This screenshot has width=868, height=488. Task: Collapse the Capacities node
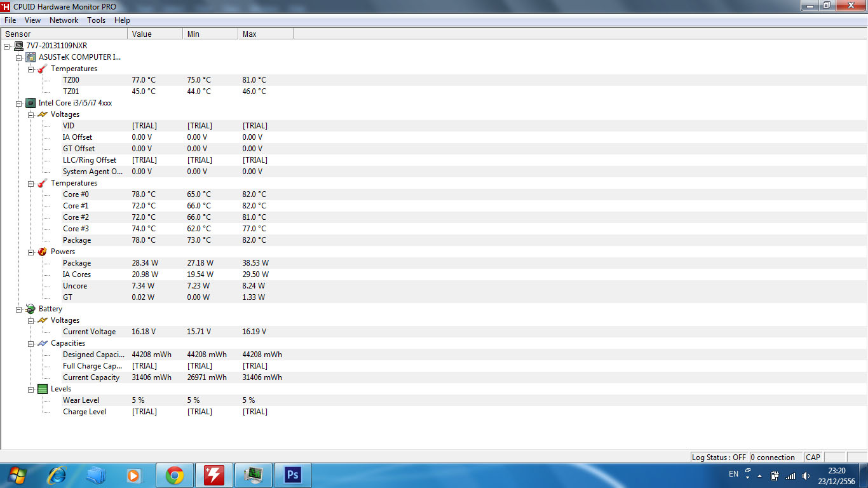click(x=31, y=343)
